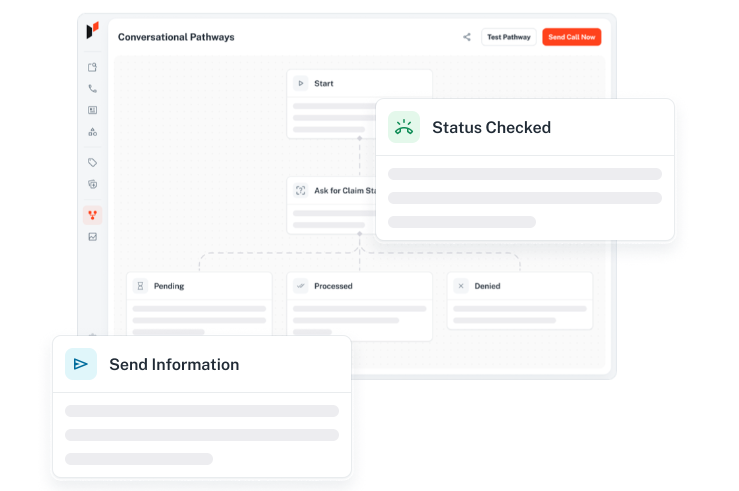Click the Status Checked green phone icon
The height and width of the screenshot is (491, 739).
tap(404, 127)
